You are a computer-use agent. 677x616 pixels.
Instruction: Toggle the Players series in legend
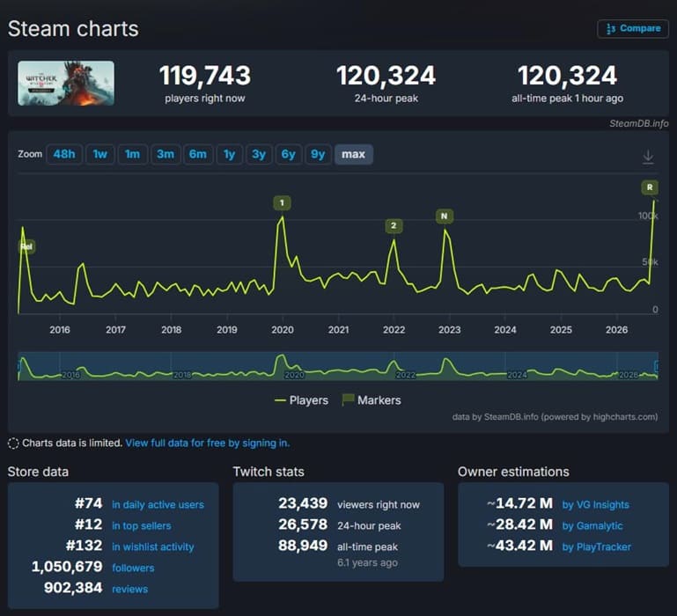point(301,400)
